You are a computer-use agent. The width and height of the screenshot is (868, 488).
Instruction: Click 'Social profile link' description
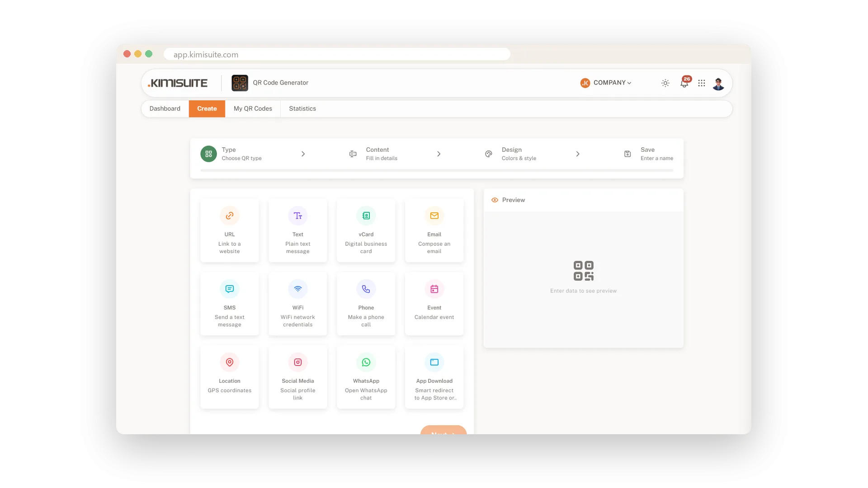[x=298, y=394]
